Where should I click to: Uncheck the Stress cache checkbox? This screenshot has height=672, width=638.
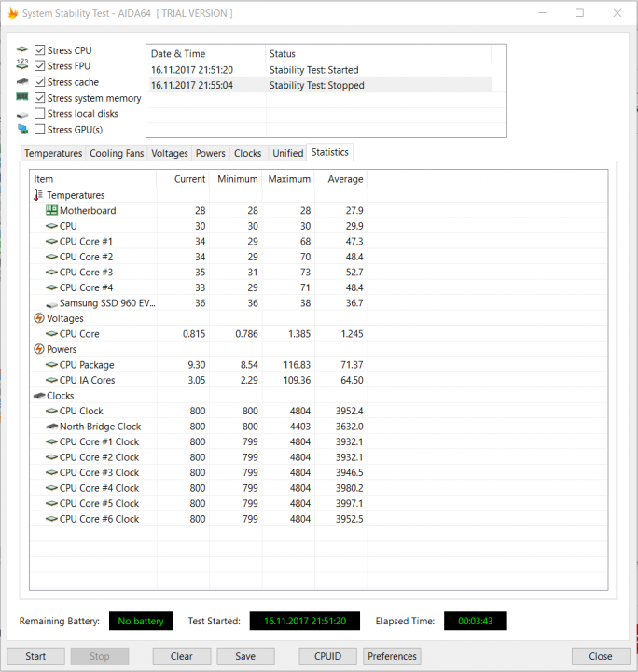click(40, 81)
